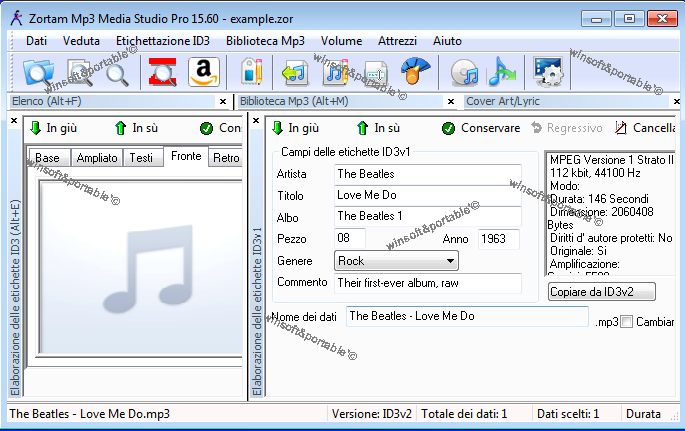Click In giù in the ID3v1 panel
Image resolution: width=685 pixels, height=431 pixels.
295,128
